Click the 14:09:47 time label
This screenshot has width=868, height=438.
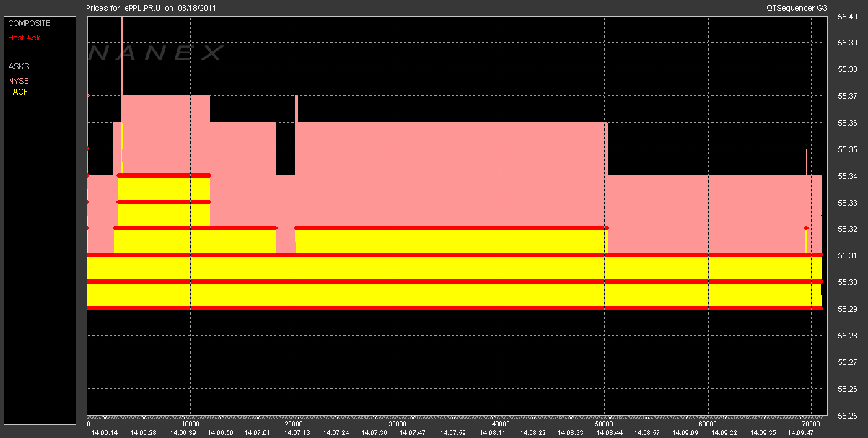802,433
